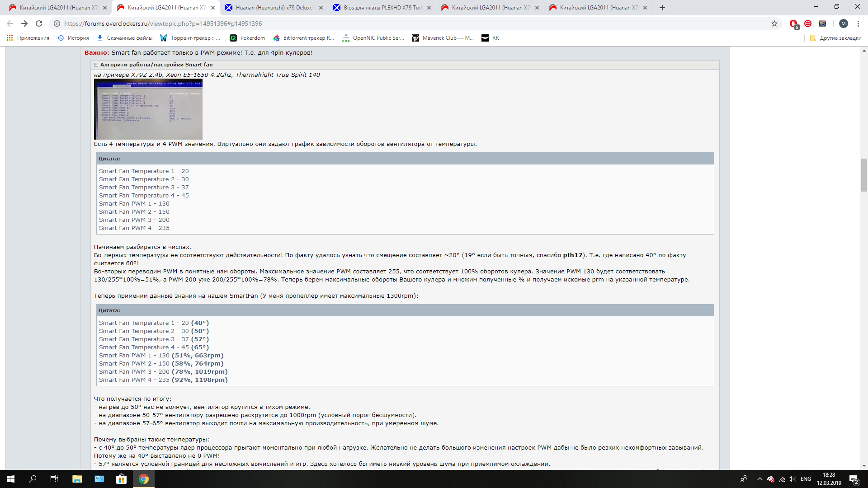View the site information icon in the address bar
Screen dimensions: 868x488
point(57,23)
